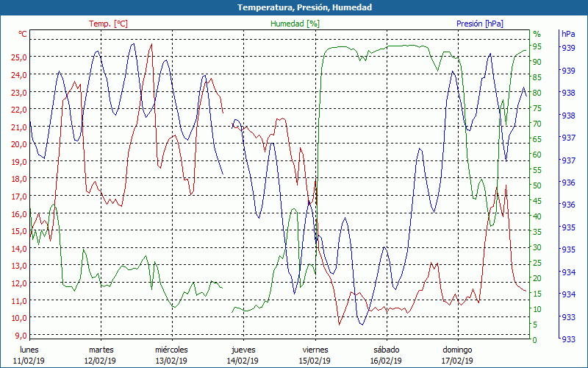Click the 17,0 temperature axis tick
Screen dimensions: 588x368
click(20, 196)
